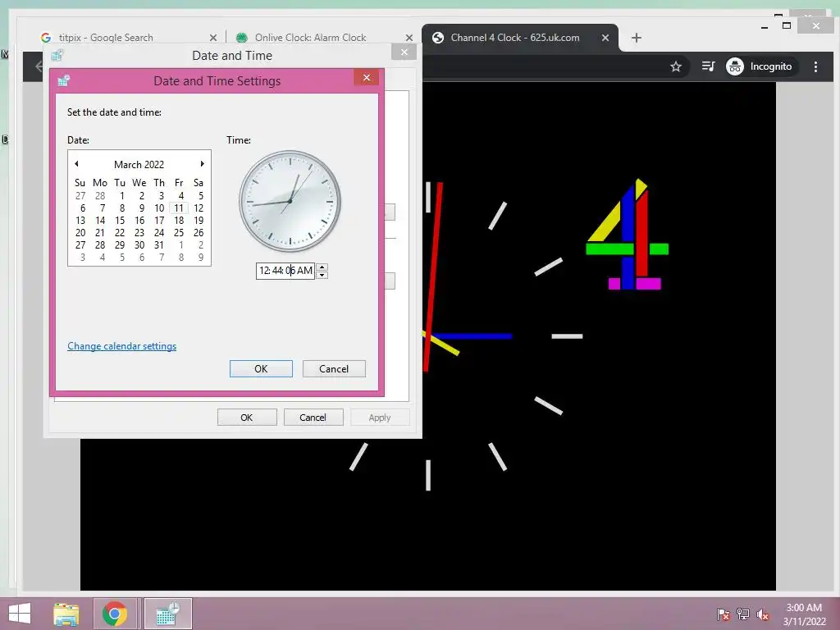Cancel the Date and Time Settings dialog
The width and height of the screenshot is (840, 630).
pyautogui.click(x=334, y=368)
